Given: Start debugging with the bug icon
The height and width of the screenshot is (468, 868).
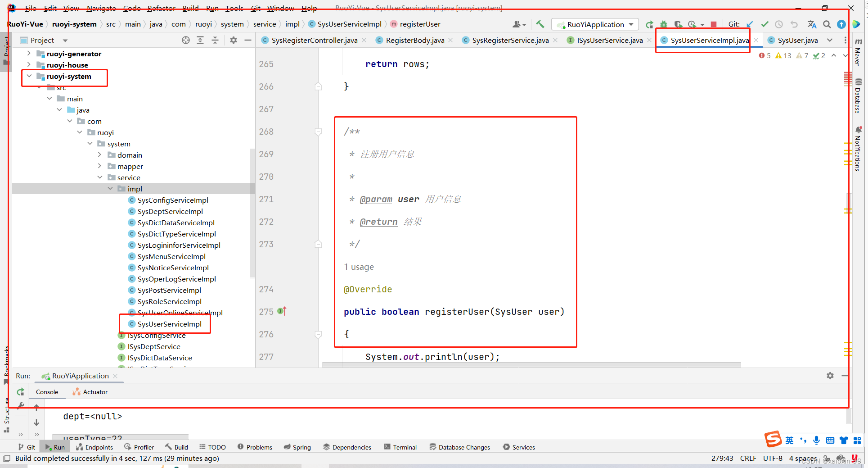Looking at the screenshot, I should [x=664, y=24].
